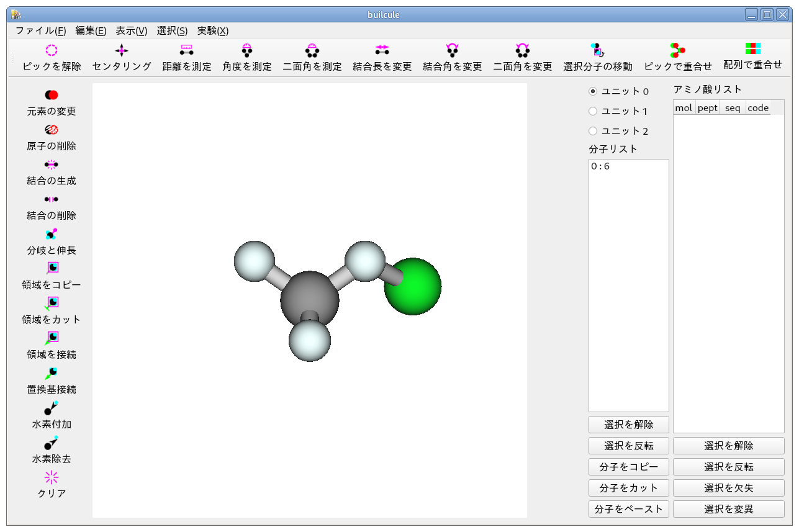Activate the 距離を測定 distance measure tool
The width and height of the screenshot is (799, 532).
pyautogui.click(x=186, y=50)
